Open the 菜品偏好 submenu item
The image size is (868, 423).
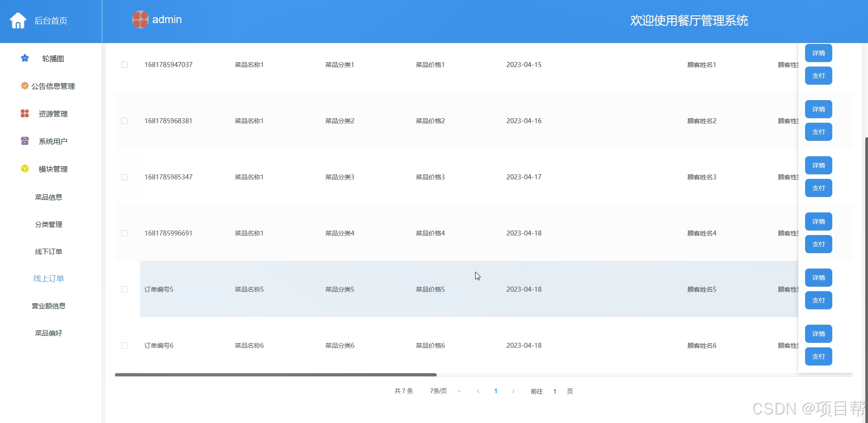click(48, 333)
